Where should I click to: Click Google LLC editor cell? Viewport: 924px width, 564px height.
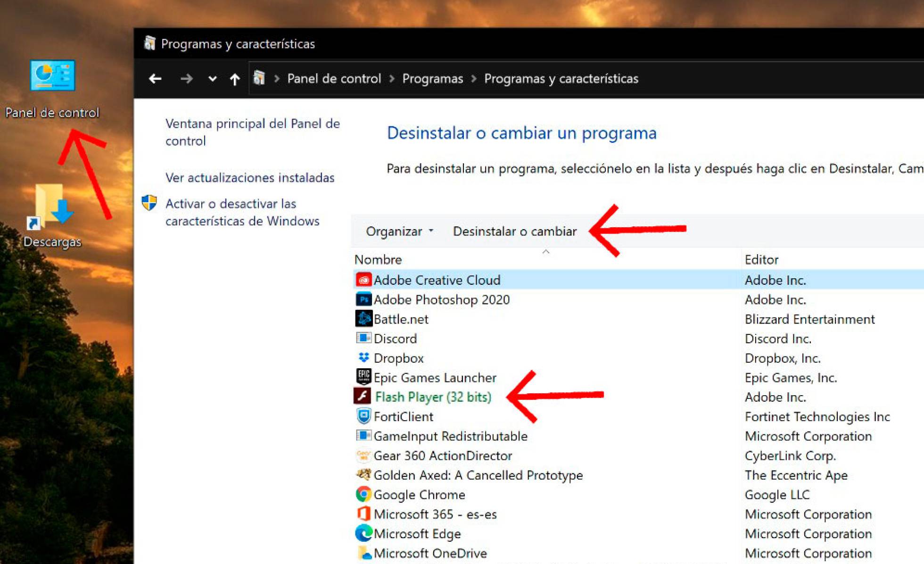pos(777,495)
